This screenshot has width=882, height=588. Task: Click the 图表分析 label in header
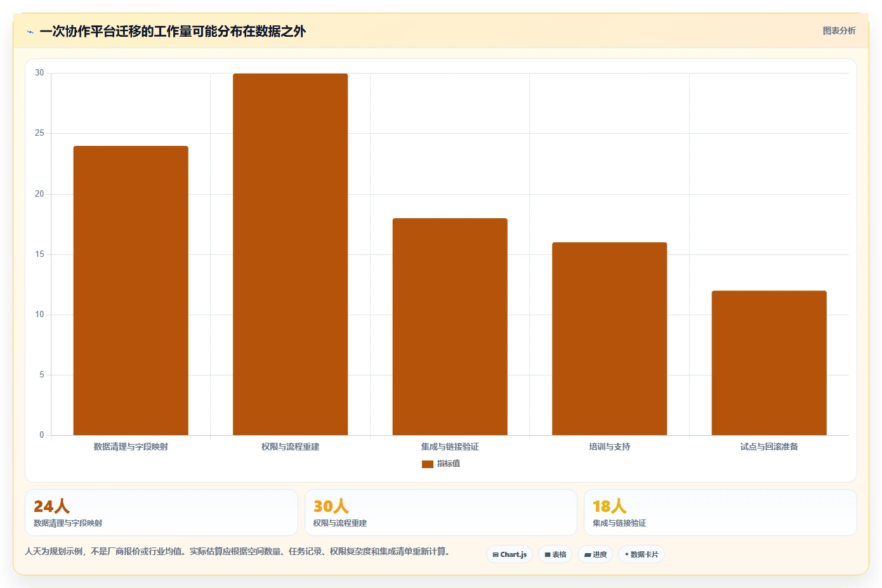(839, 30)
